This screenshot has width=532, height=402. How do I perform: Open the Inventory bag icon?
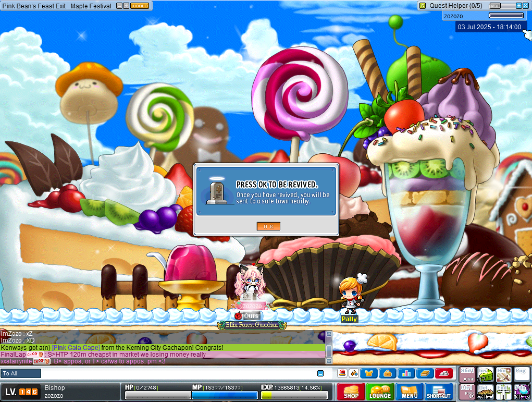point(388,373)
